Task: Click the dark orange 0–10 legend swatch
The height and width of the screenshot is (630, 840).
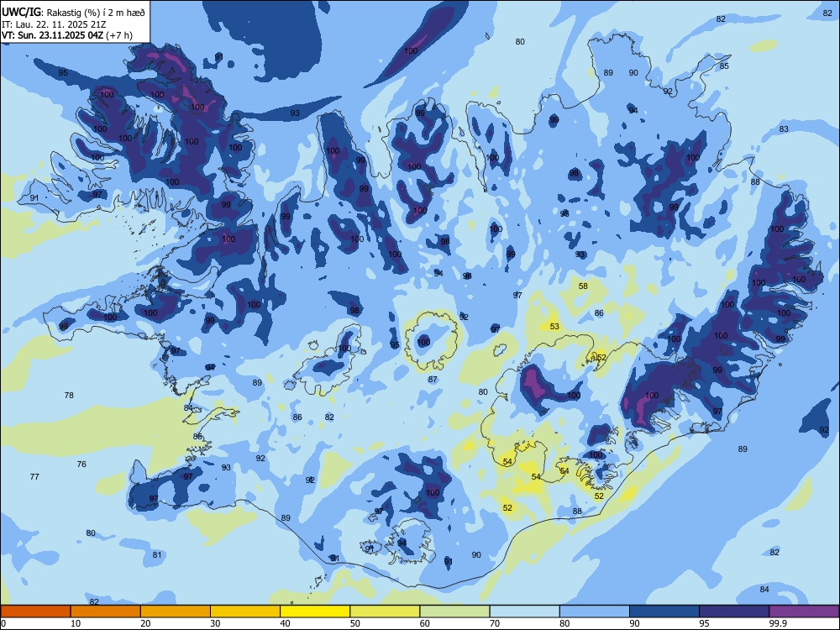Action: tap(35, 612)
